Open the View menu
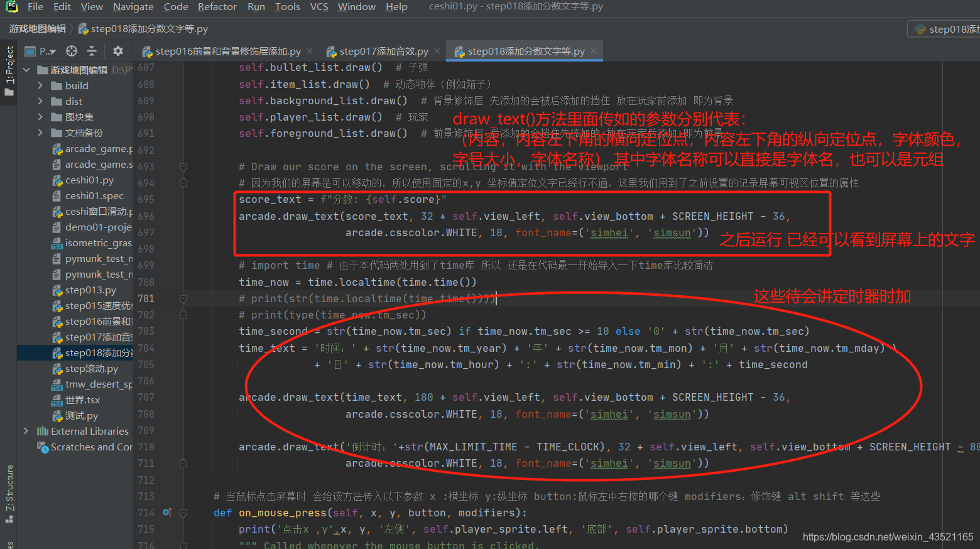The image size is (980, 549). pyautogui.click(x=92, y=7)
